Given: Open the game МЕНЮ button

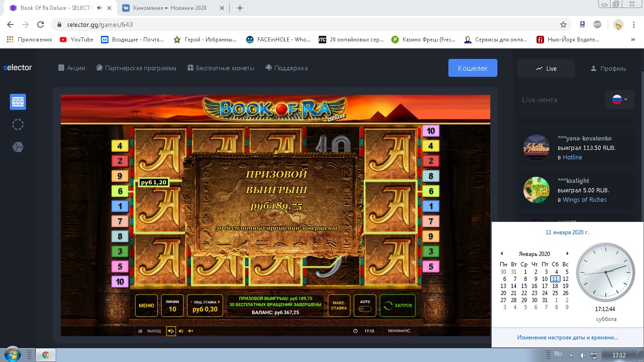Looking at the screenshot, I should 146,305.
